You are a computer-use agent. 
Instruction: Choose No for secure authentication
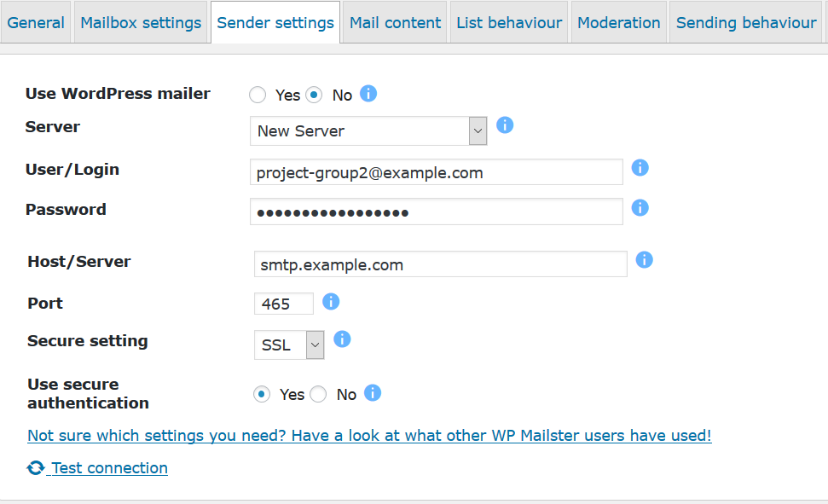click(x=318, y=394)
